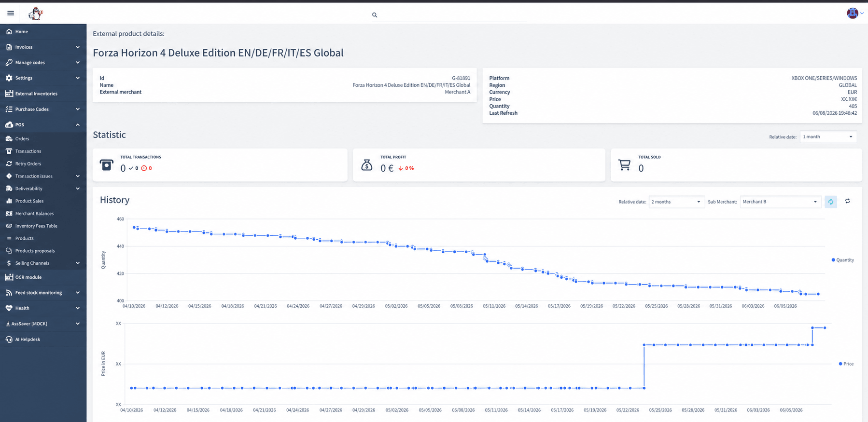Click the Transactions register icon
The image size is (868, 422).
[9, 151]
